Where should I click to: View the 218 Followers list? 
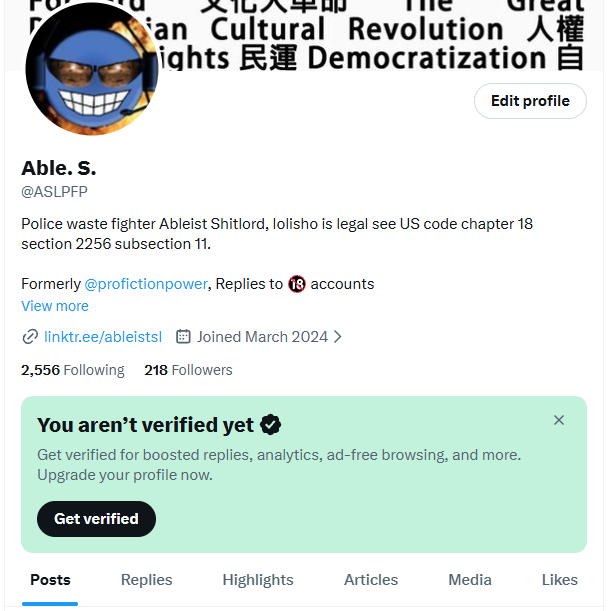pyautogui.click(x=188, y=370)
